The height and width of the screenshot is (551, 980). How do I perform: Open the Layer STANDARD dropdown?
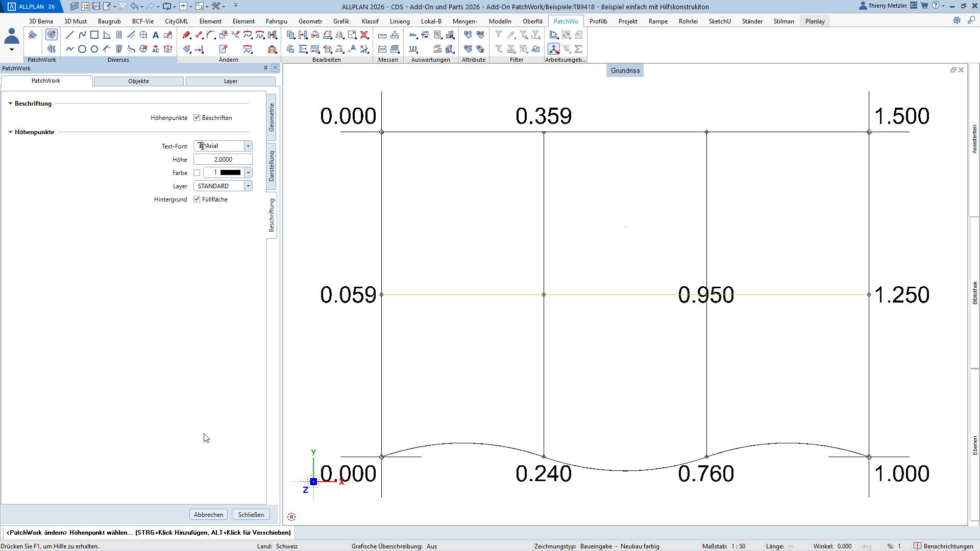(248, 186)
